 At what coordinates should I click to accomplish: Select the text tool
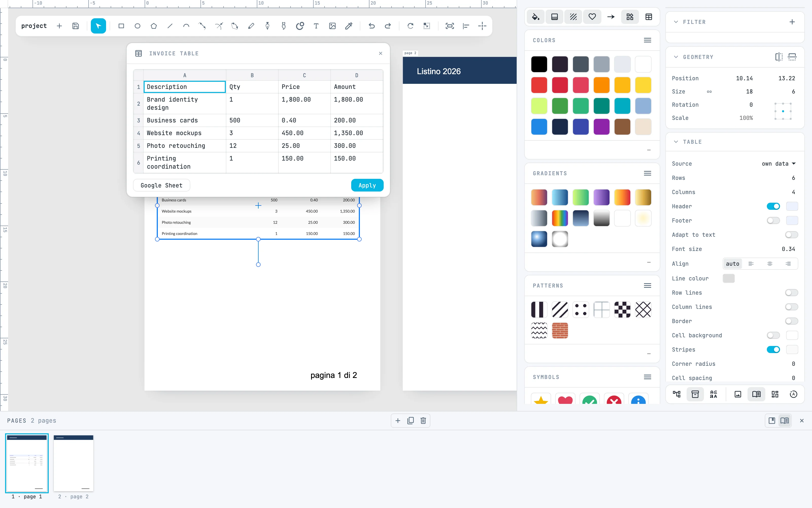[x=316, y=26]
